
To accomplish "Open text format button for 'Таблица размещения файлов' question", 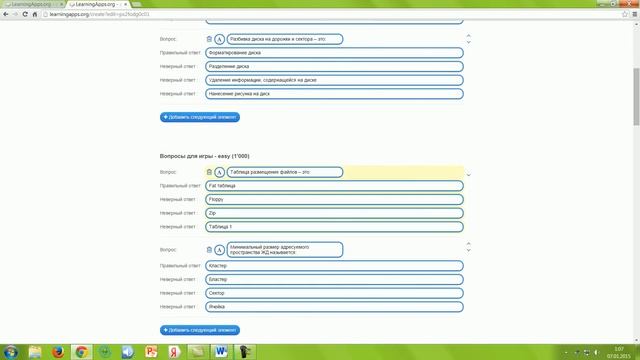I will 219,172.
